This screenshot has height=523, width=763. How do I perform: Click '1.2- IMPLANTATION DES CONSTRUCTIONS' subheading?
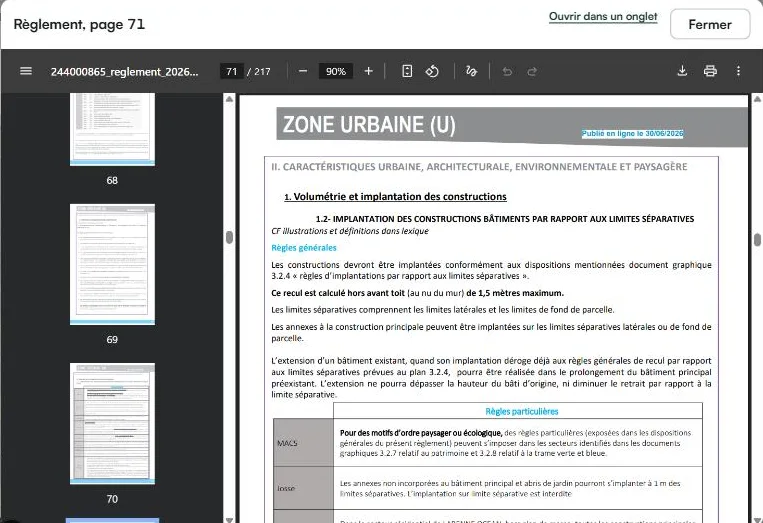[x=505, y=219]
